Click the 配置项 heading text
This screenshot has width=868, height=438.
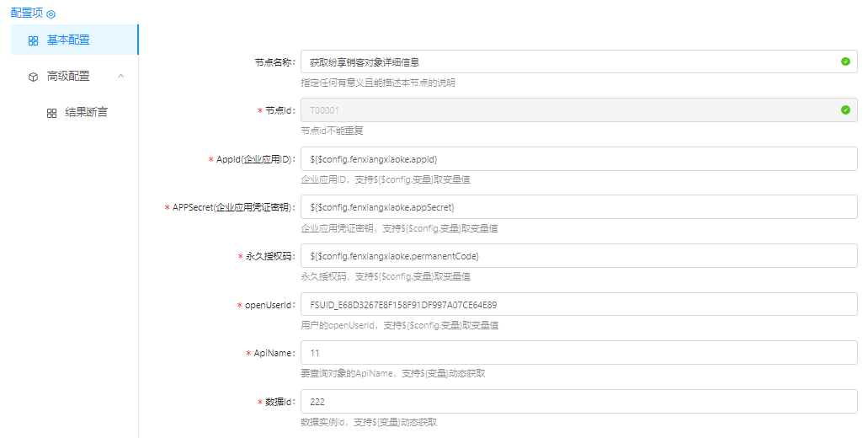pyautogui.click(x=26, y=13)
